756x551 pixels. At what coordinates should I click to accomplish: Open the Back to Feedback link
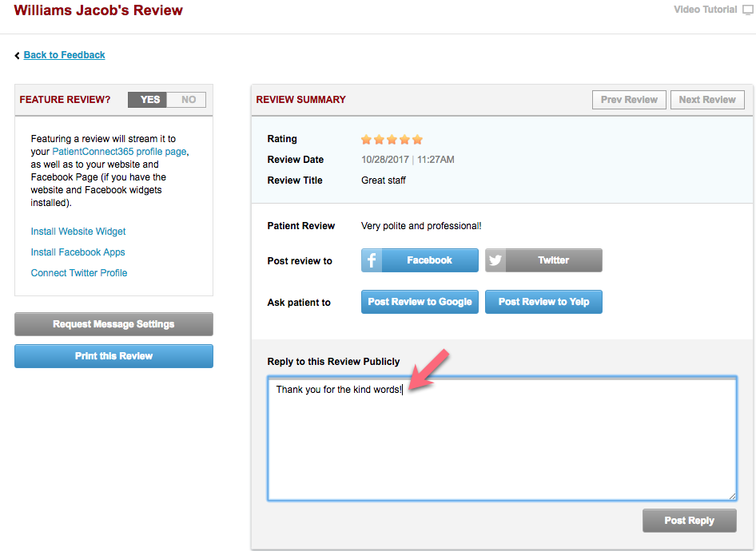[x=64, y=55]
